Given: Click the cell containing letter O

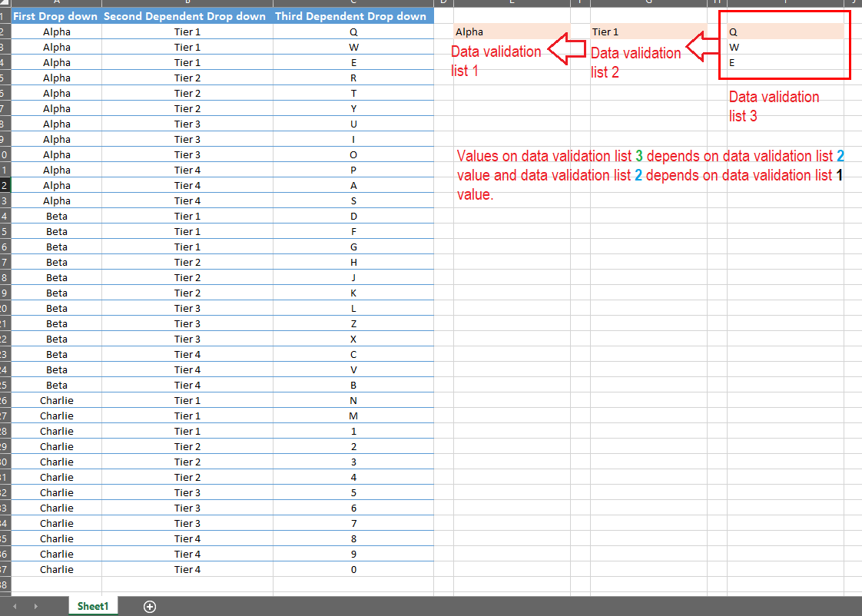Looking at the screenshot, I should (x=353, y=155).
